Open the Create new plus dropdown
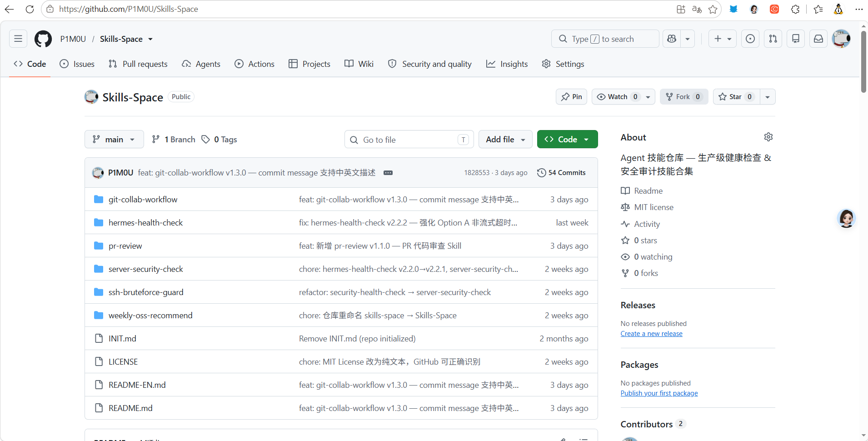868x441 pixels. (723, 39)
